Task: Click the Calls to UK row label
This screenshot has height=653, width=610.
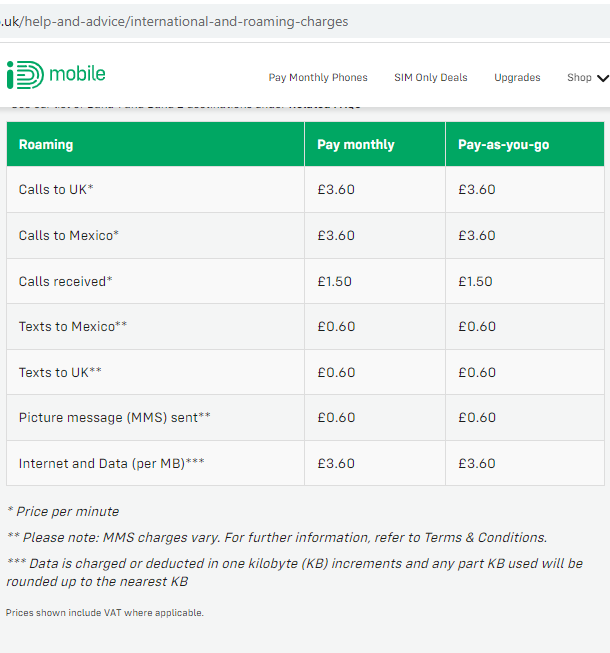Action: (x=56, y=189)
